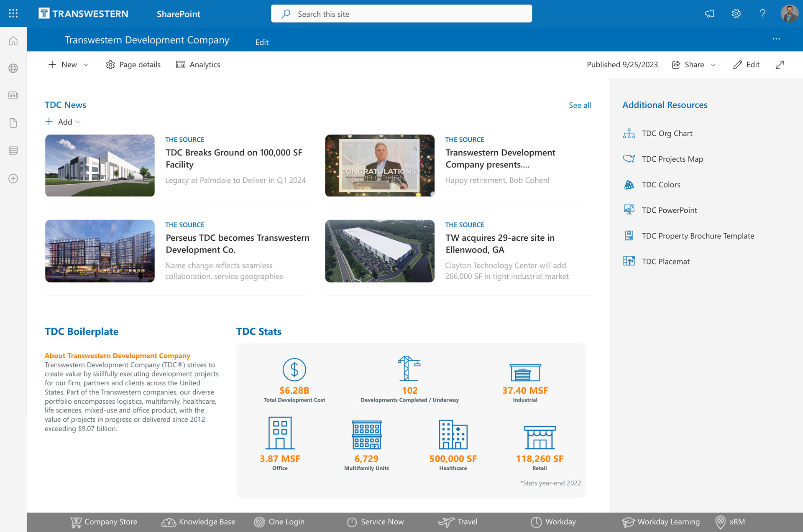Click the Workday clock icon
Viewport: 803px width, 532px height.
pyautogui.click(x=536, y=522)
